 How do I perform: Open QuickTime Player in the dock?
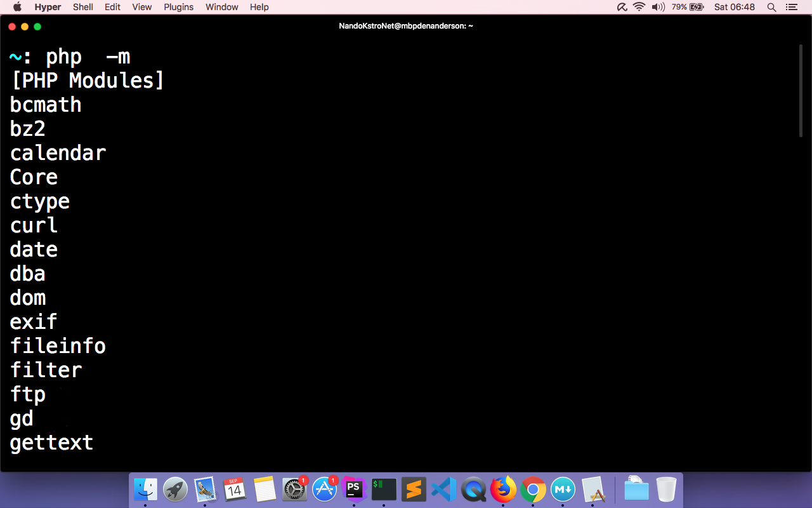pos(473,490)
